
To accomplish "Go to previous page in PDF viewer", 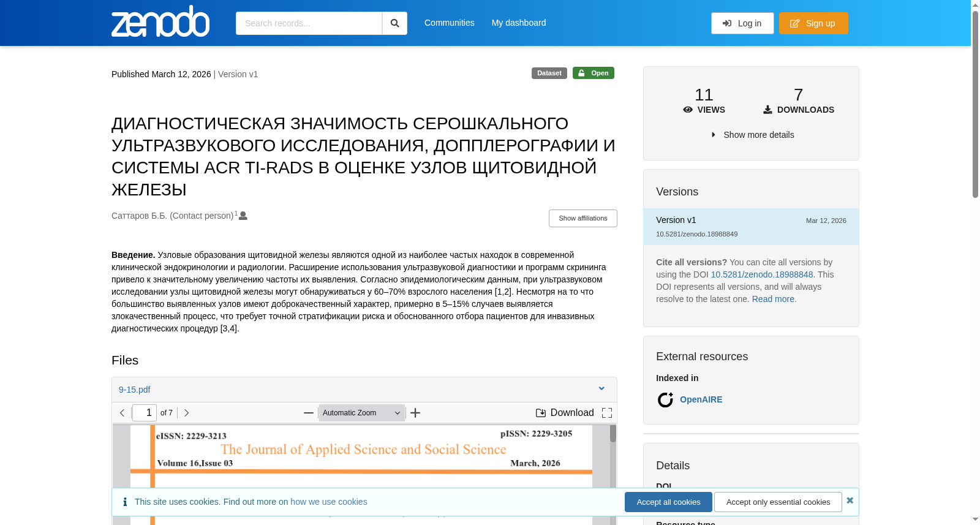I will [123, 413].
